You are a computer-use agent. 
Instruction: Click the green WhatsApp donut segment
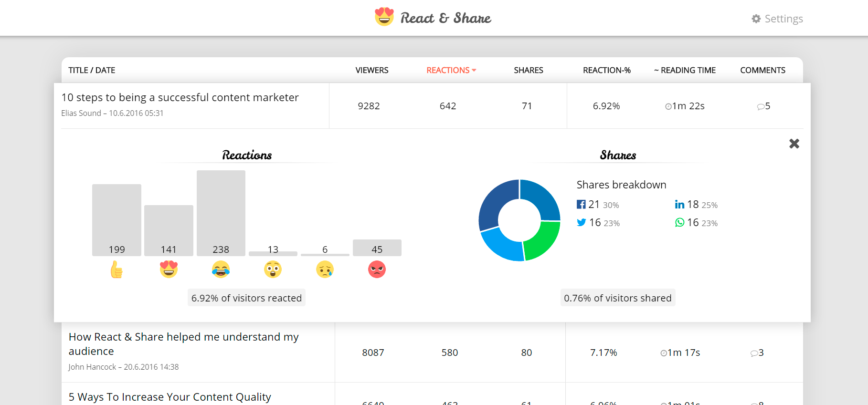coord(543,240)
